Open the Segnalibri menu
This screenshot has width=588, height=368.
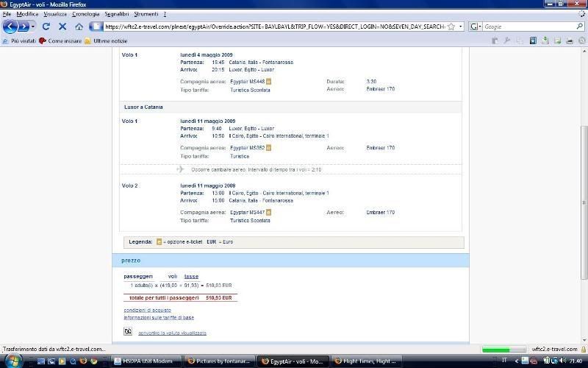pyautogui.click(x=117, y=14)
